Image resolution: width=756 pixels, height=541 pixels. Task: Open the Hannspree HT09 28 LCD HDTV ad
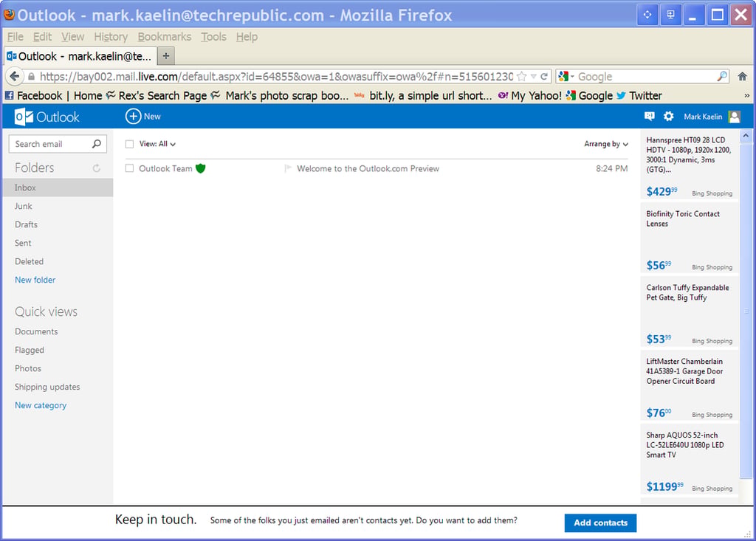click(x=690, y=165)
